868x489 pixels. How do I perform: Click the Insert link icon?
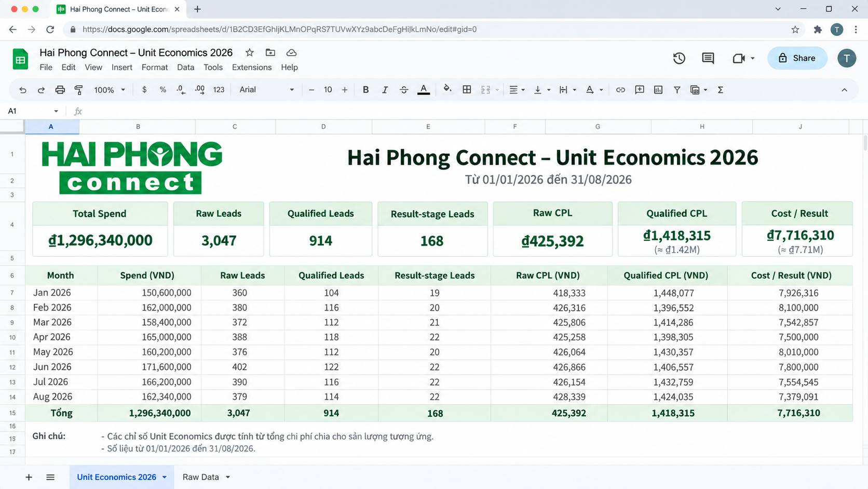pos(620,90)
